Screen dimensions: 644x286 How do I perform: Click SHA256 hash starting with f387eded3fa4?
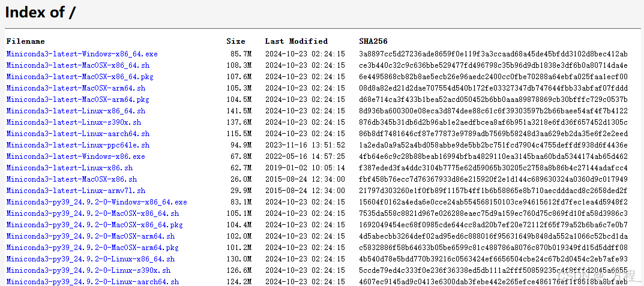(493, 168)
